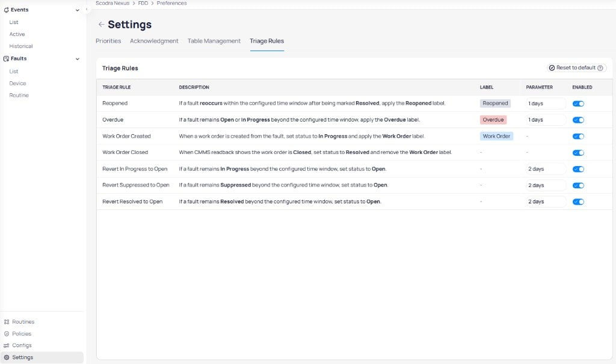Screen dimensions: 616x364
Task: Click the Faults sidebar icon
Action: pyautogui.click(x=6, y=58)
